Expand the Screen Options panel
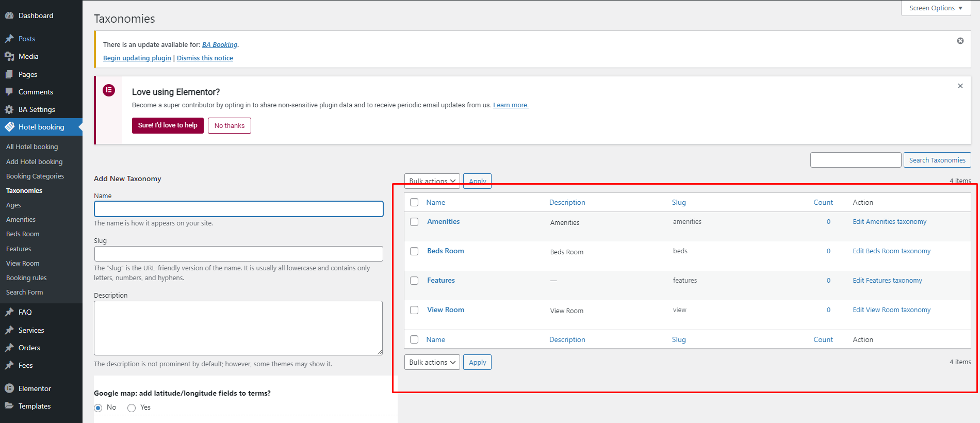Viewport: 980px width, 423px height. point(936,8)
